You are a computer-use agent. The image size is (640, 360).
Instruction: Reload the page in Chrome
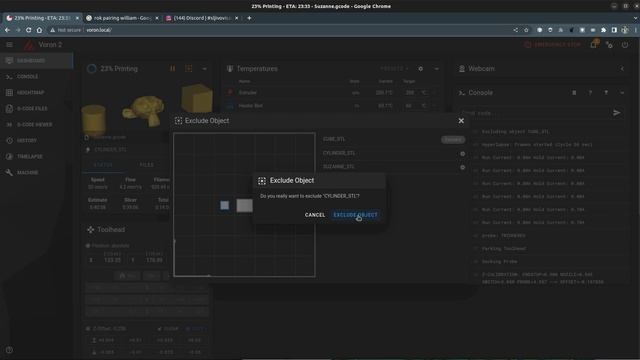[28, 30]
